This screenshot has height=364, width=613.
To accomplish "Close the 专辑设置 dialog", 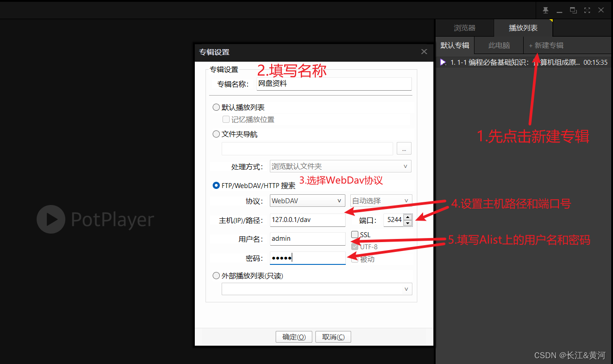I will (x=424, y=52).
